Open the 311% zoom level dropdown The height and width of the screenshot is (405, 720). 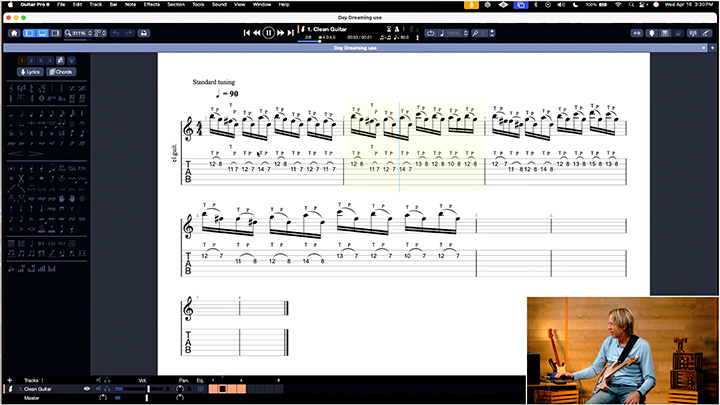tap(79, 33)
